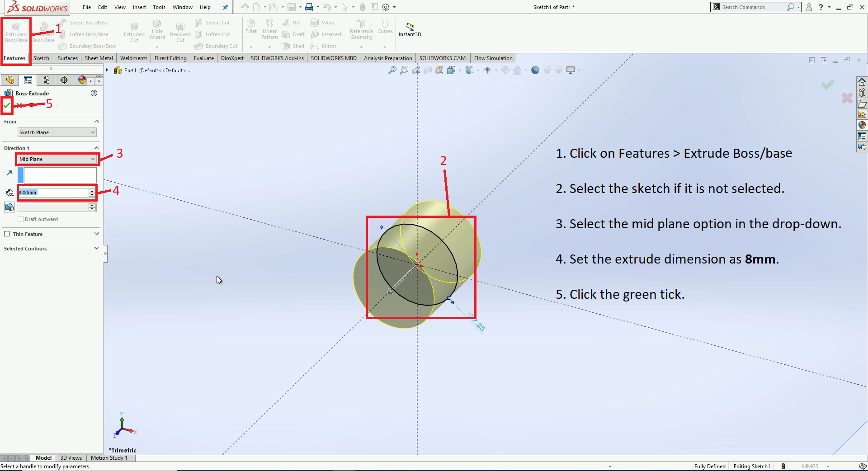The image size is (868, 471).
Task: Increase the depth with the up spinner
Action: click(x=92, y=190)
